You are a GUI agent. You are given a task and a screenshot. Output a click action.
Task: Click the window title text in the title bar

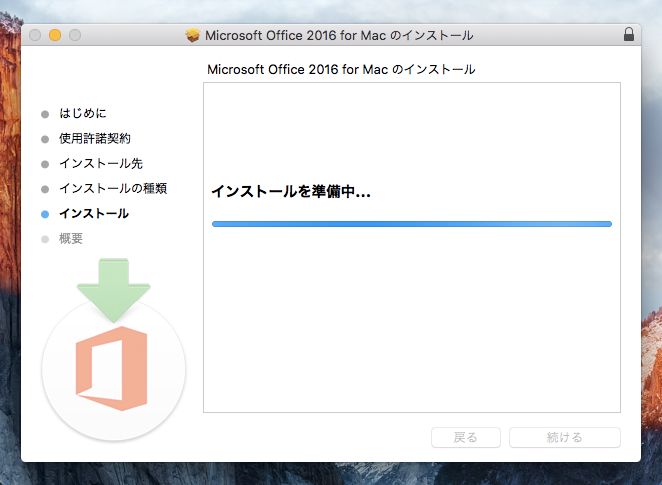coord(339,35)
